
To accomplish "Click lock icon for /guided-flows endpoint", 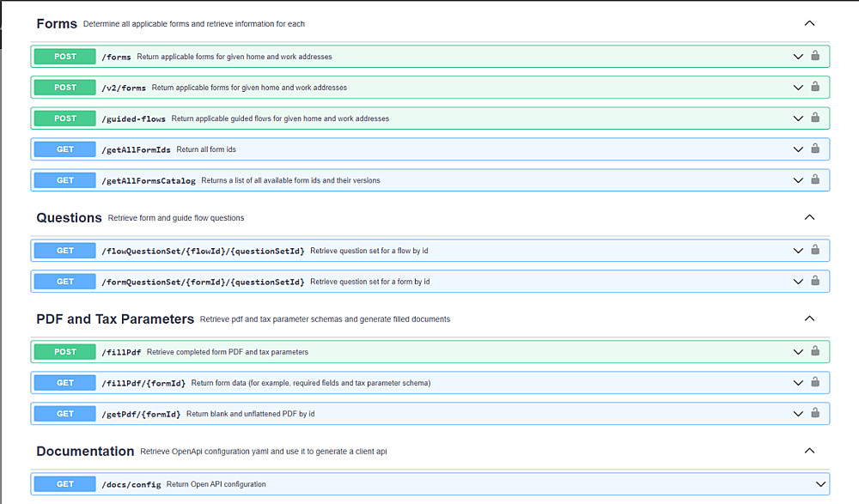I will coord(815,118).
